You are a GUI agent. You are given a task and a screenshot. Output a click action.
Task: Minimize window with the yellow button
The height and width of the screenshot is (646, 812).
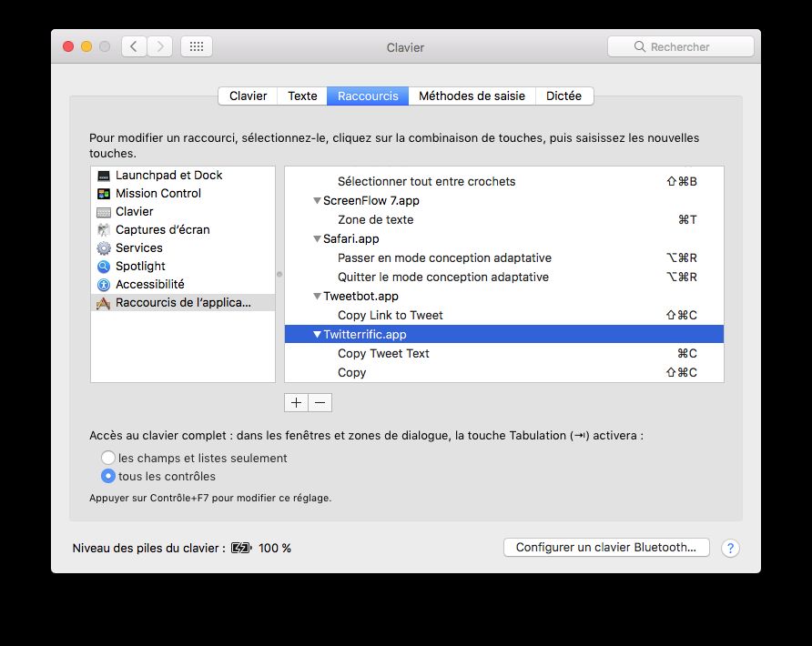point(86,46)
